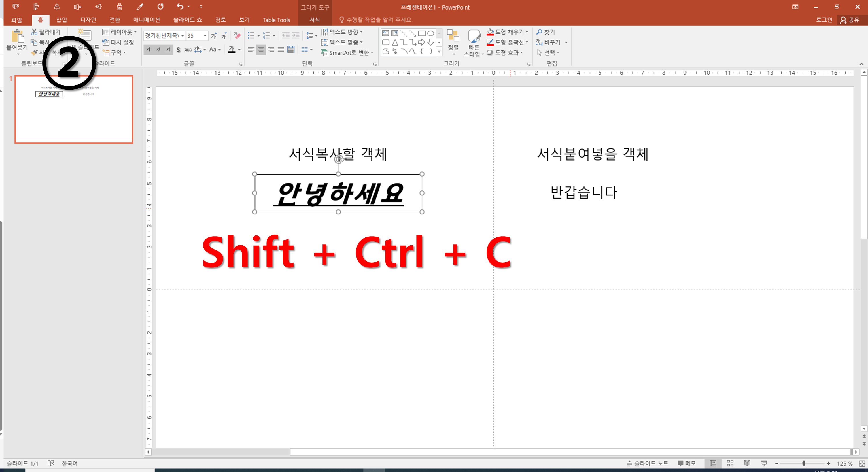Click the bulleted list icon
868x472 pixels.
coord(251,35)
